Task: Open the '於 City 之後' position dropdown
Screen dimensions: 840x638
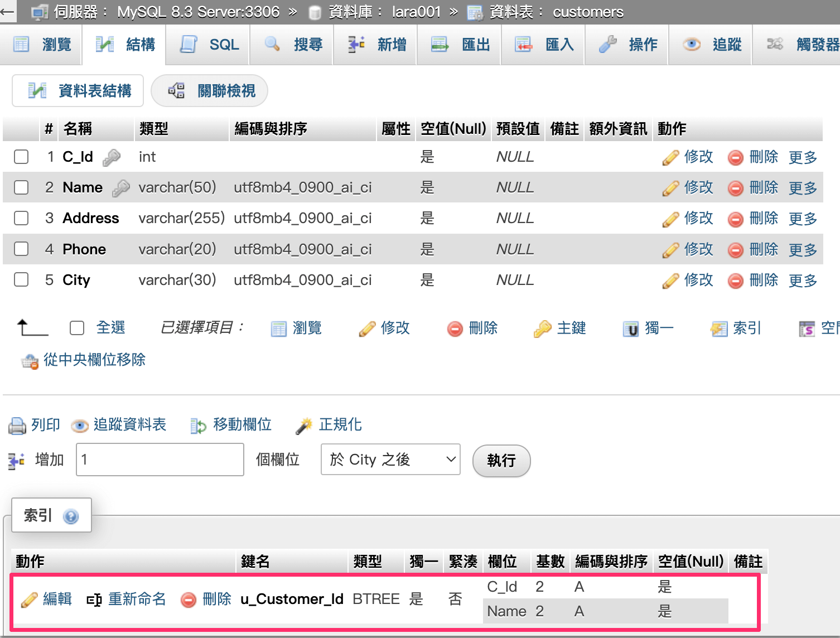Action: 390,460
